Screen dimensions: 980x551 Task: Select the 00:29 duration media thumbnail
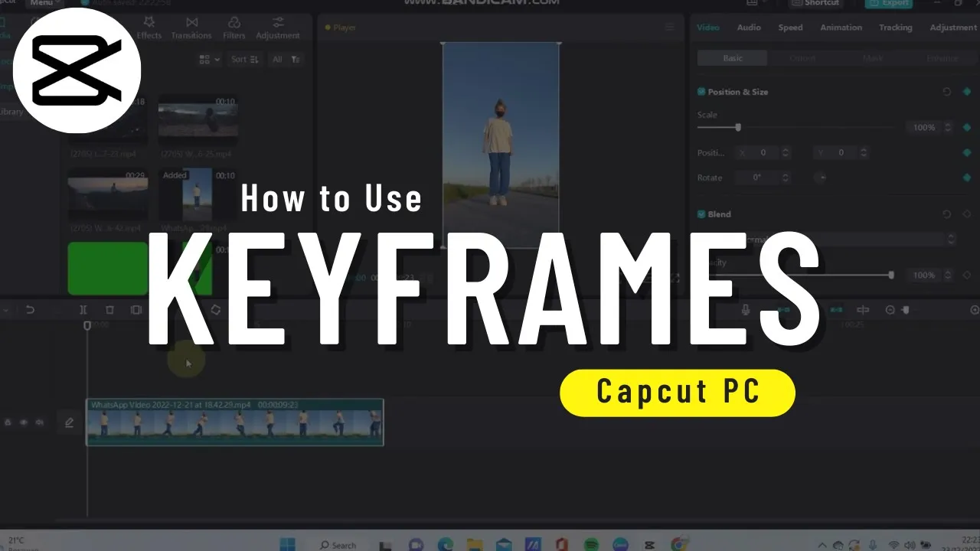pyautogui.click(x=108, y=194)
